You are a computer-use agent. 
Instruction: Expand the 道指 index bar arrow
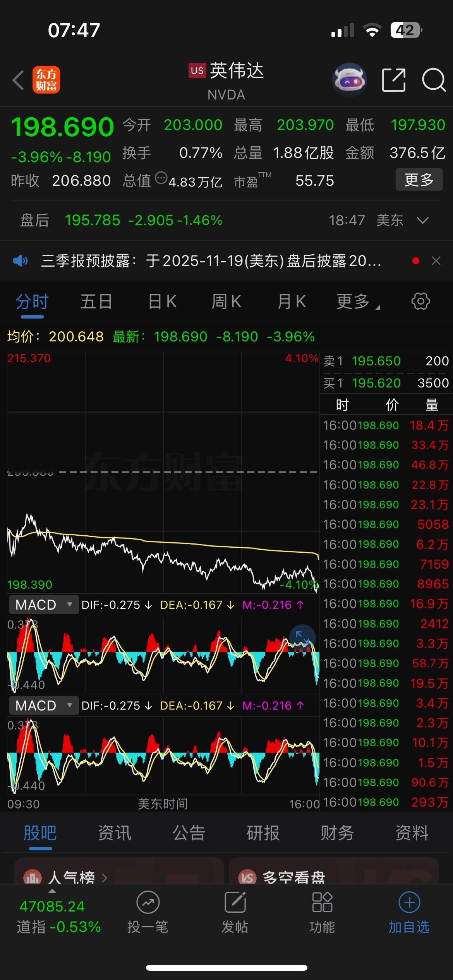click(52, 891)
